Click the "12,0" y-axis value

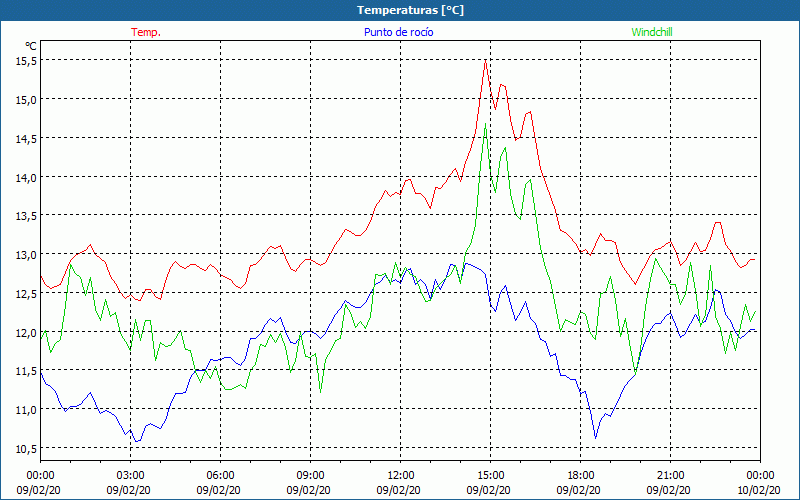coord(26,332)
